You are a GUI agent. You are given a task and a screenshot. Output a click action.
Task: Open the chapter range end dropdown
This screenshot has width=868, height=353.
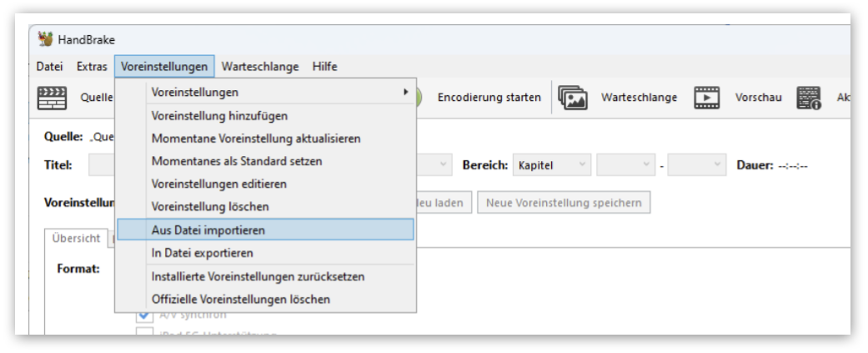[x=697, y=165]
